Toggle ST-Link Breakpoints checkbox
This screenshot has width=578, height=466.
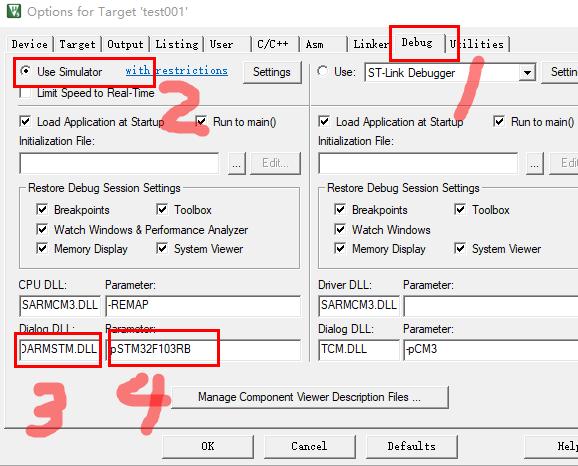click(340, 209)
